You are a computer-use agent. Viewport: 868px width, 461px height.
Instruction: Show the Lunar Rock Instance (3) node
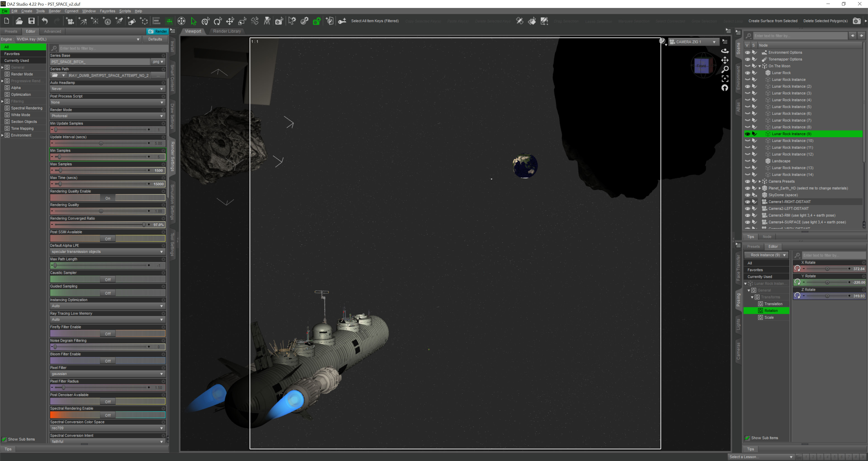click(x=747, y=93)
